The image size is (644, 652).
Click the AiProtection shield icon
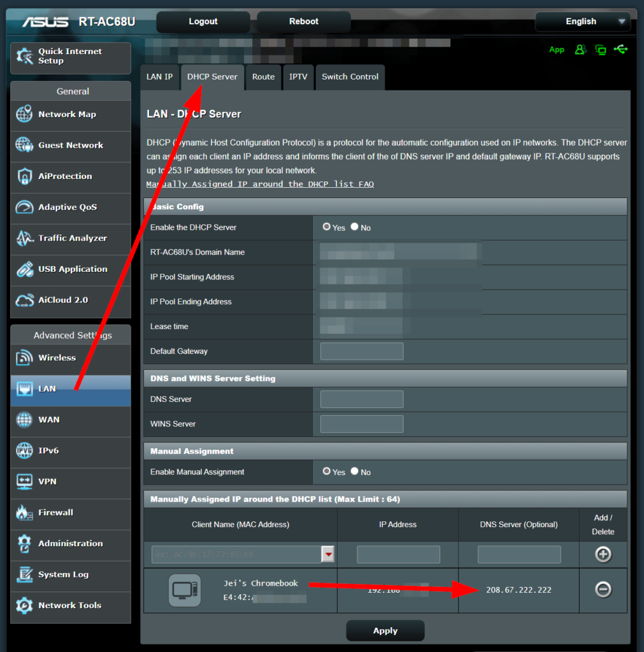[x=25, y=176]
